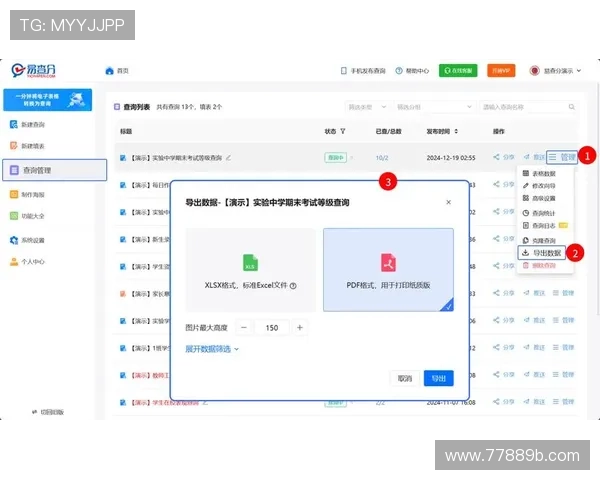
Task: Click 分享 in the 2024-12-19 row
Action: tap(504, 157)
